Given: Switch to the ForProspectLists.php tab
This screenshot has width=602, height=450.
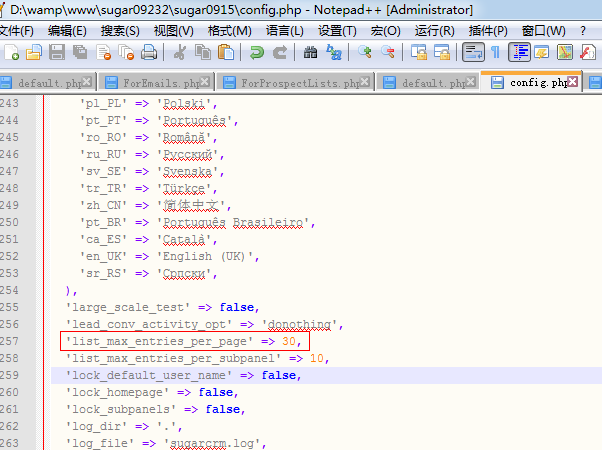Looking at the screenshot, I should point(295,83).
